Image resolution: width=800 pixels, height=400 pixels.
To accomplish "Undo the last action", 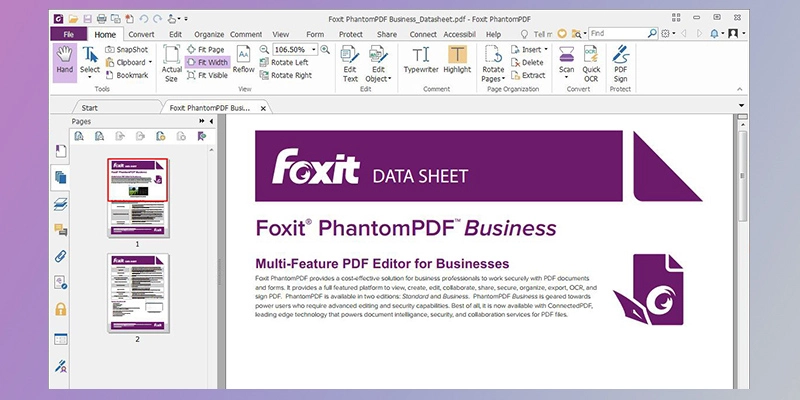I will 143,19.
